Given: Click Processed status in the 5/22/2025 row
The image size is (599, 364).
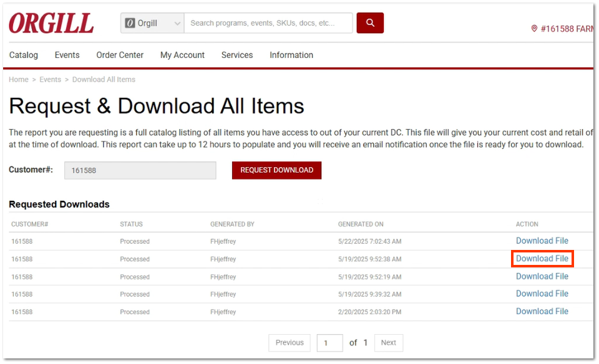Looking at the screenshot, I should [135, 241].
